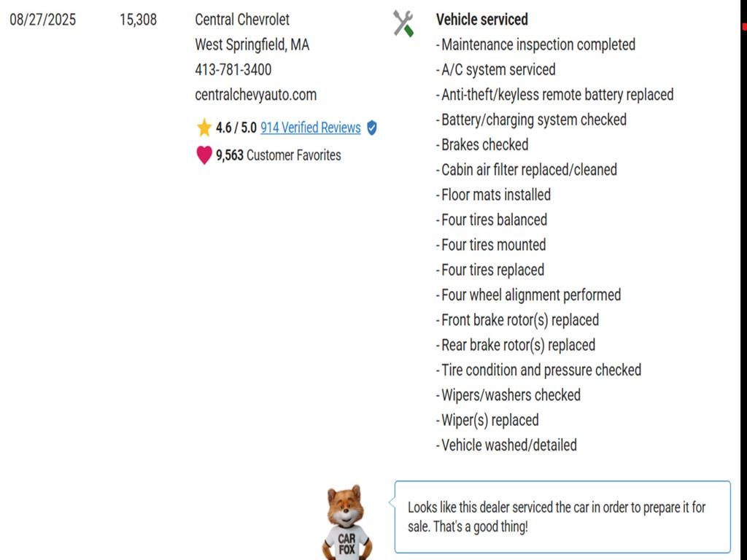Click the Central Chevrolet dealer name

(x=241, y=20)
